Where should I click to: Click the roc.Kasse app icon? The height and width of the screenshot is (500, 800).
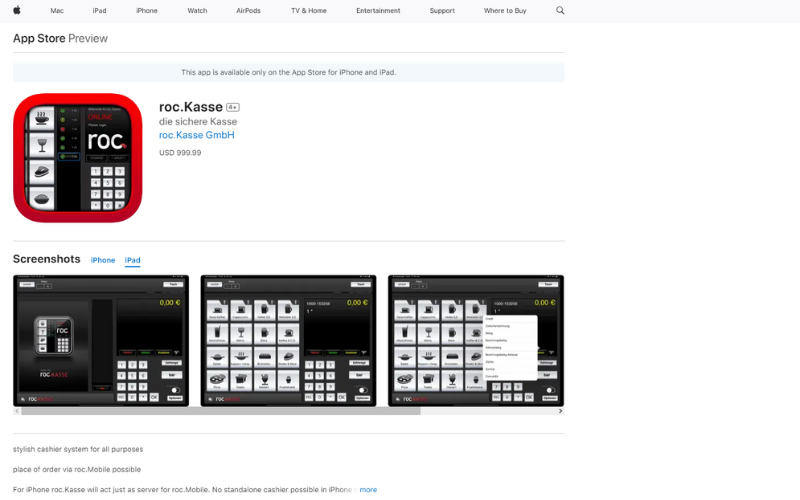point(78,158)
